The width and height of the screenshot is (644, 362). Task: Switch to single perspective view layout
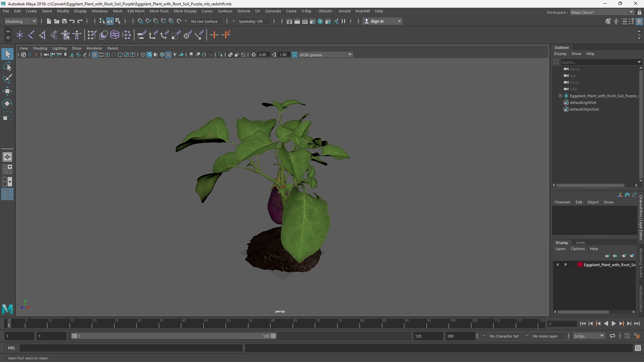tap(7, 157)
